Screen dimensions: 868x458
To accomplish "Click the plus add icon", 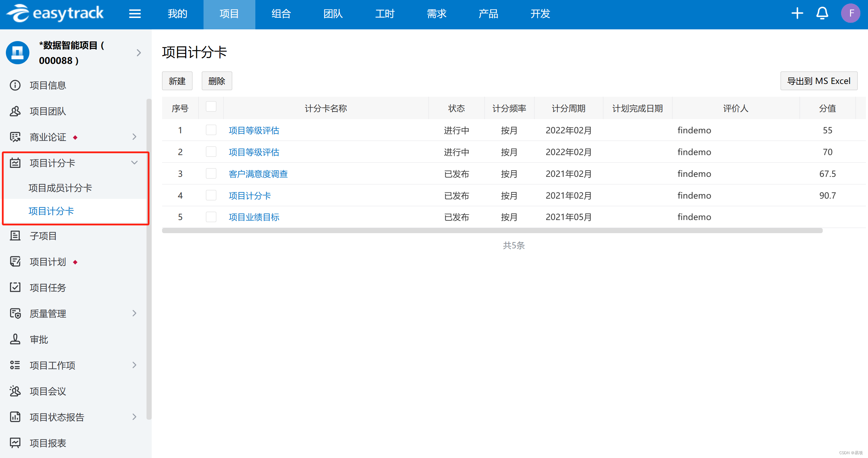I will 797,13.
